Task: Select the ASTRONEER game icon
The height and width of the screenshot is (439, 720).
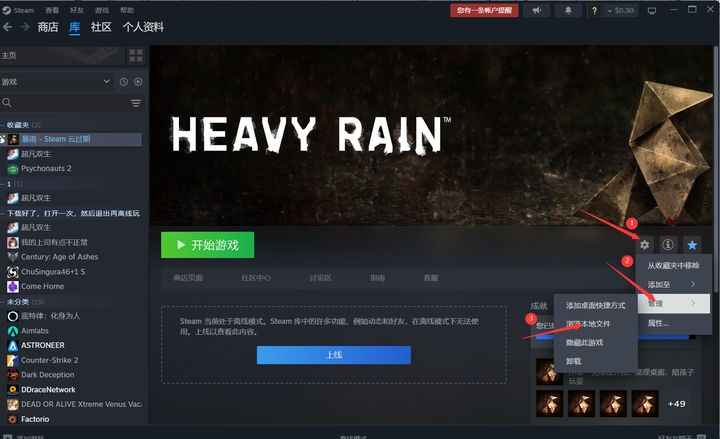Action: (x=13, y=345)
